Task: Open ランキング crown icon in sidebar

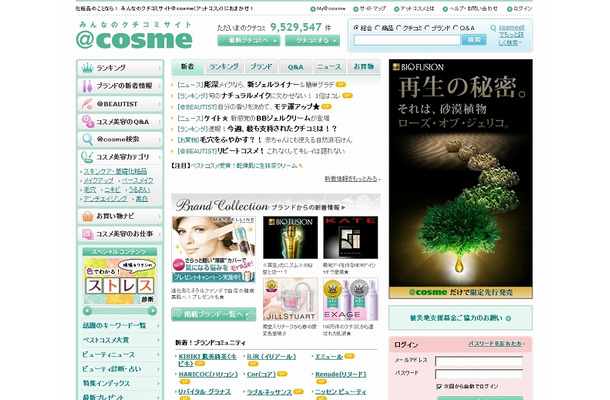Action: pos(87,68)
